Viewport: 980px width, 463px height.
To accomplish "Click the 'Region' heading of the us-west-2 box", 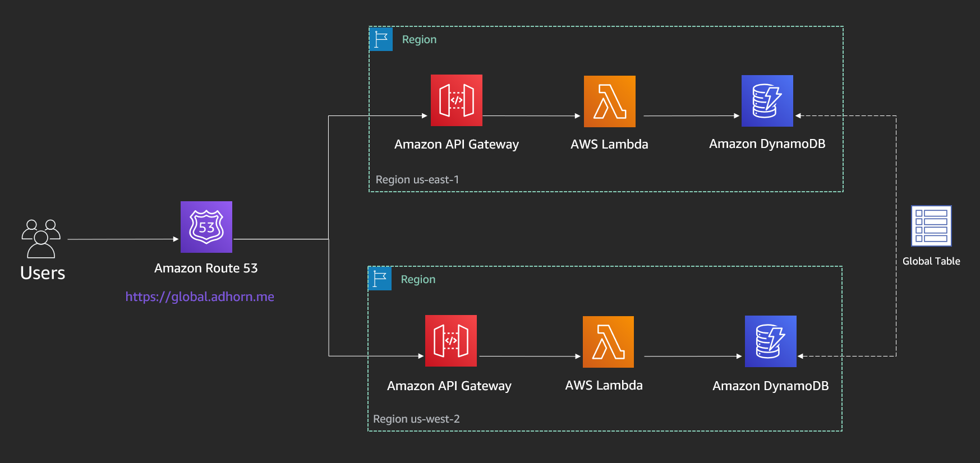I will point(418,279).
